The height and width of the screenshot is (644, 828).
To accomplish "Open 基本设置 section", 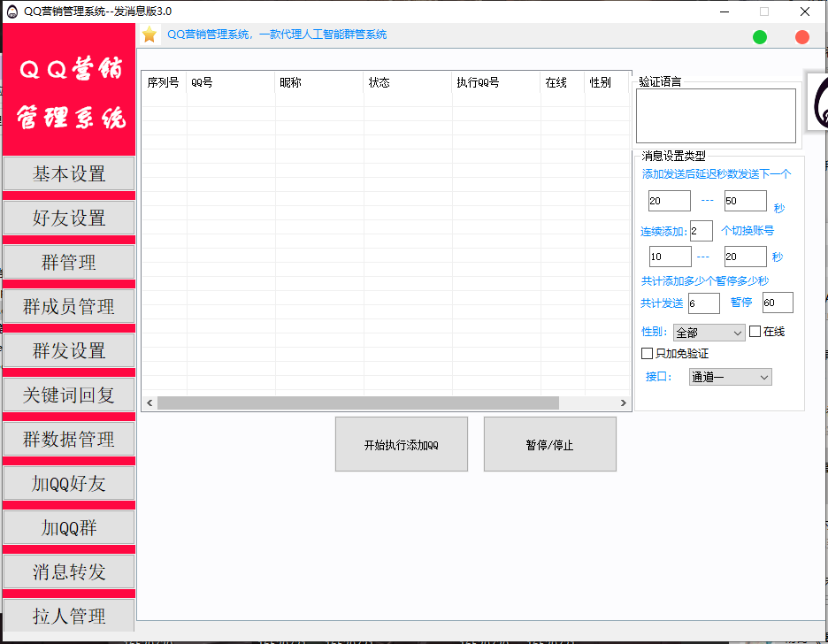I will click(x=69, y=173).
